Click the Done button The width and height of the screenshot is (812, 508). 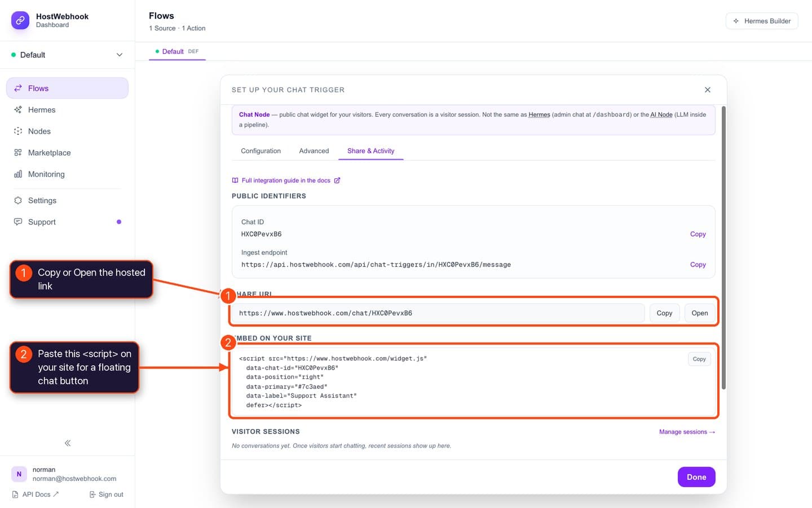(x=696, y=477)
